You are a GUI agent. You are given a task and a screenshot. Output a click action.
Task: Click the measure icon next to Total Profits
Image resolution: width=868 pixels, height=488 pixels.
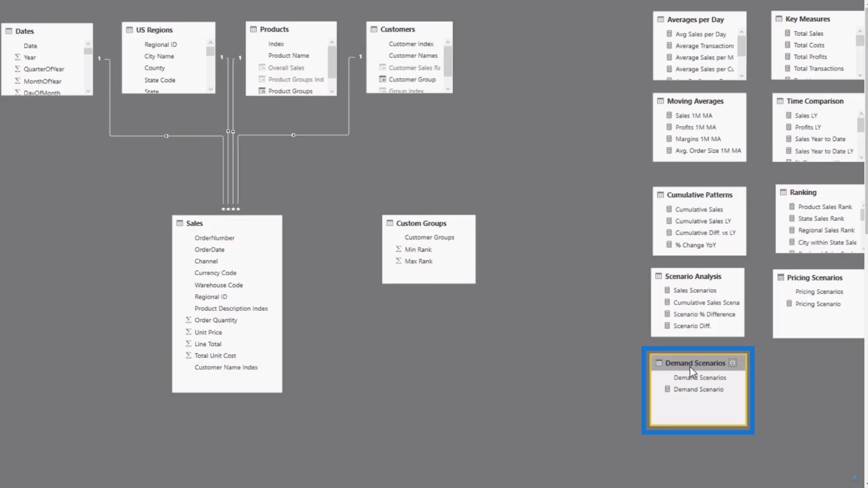787,57
